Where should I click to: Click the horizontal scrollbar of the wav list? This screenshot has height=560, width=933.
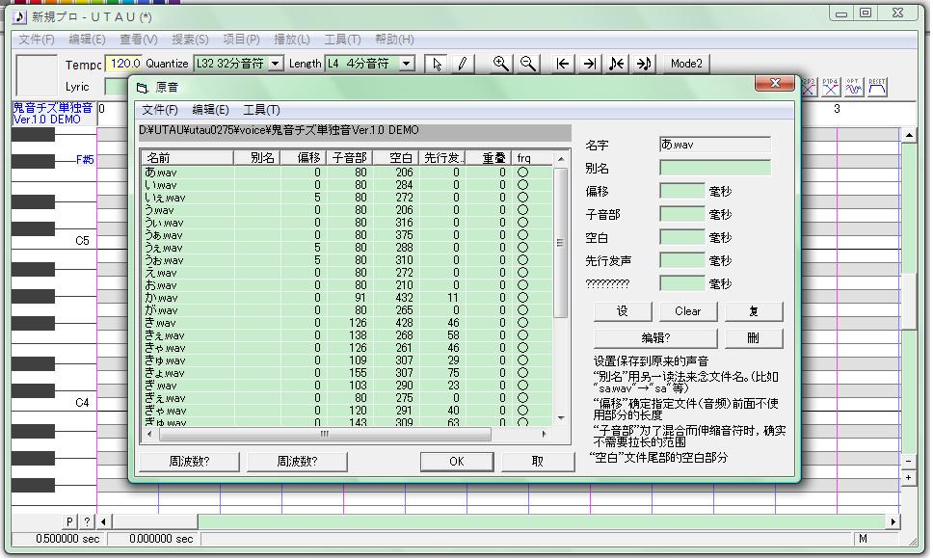346,434
